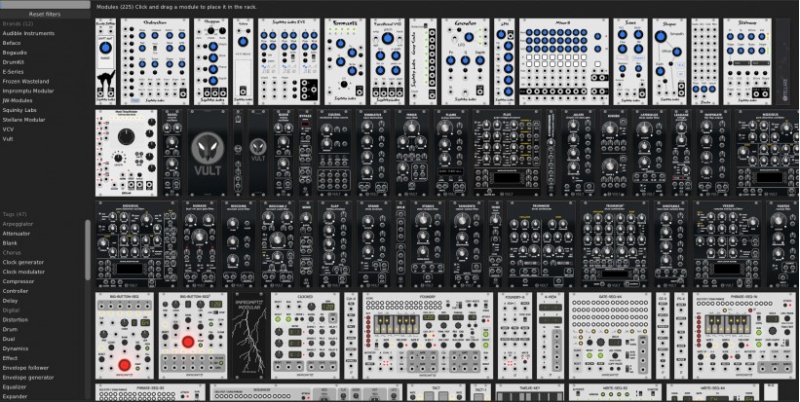Filter by Clock modulator tag

(x=23, y=272)
